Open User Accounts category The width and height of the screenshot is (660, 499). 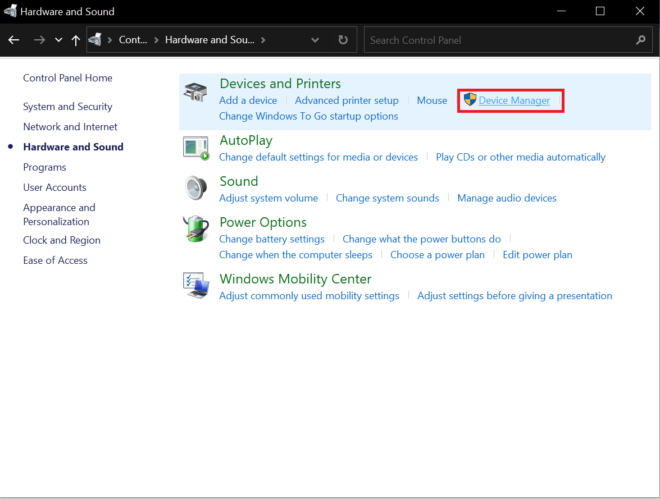click(55, 187)
